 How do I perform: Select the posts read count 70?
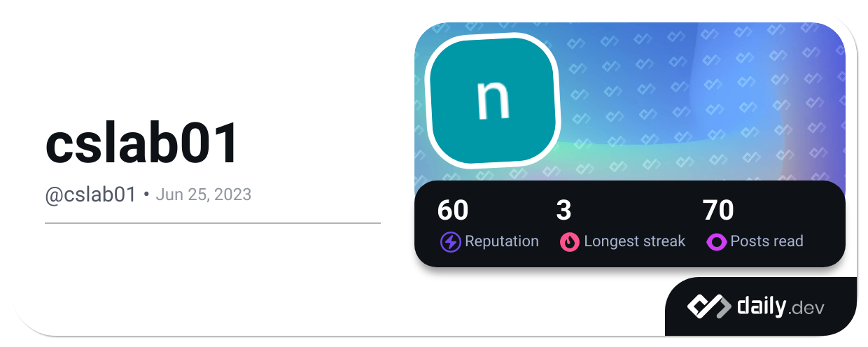718,210
